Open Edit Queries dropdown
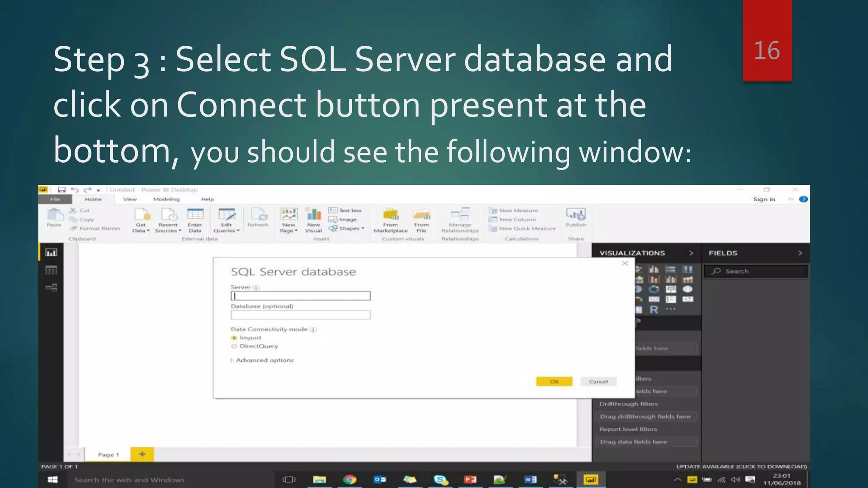 [226, 220]
